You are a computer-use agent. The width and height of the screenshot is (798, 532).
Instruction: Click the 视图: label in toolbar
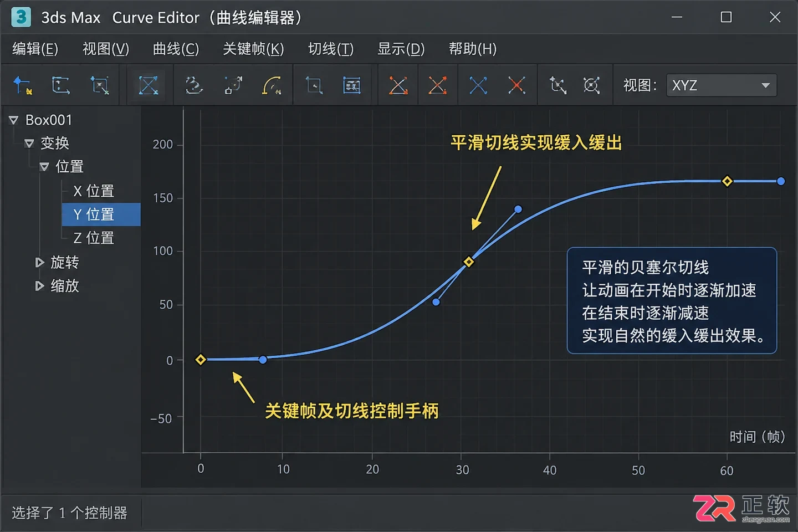(x=640, y=85)
